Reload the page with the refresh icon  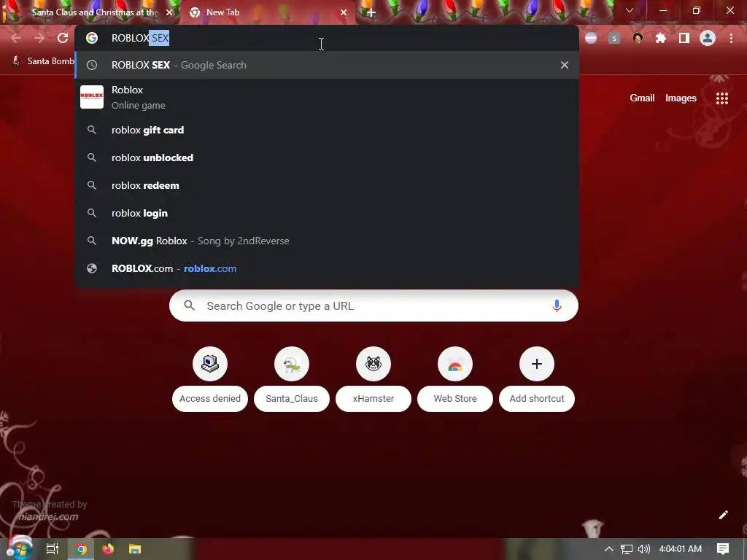63,38
